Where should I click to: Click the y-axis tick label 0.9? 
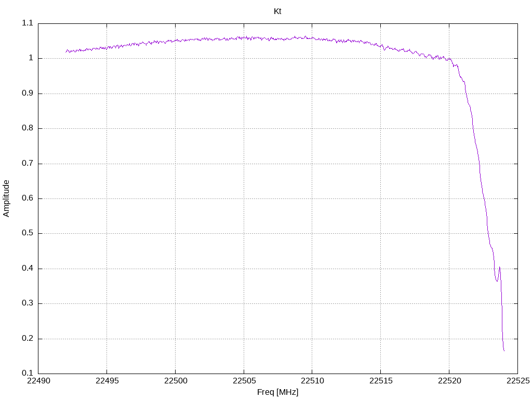coord(28,94)
